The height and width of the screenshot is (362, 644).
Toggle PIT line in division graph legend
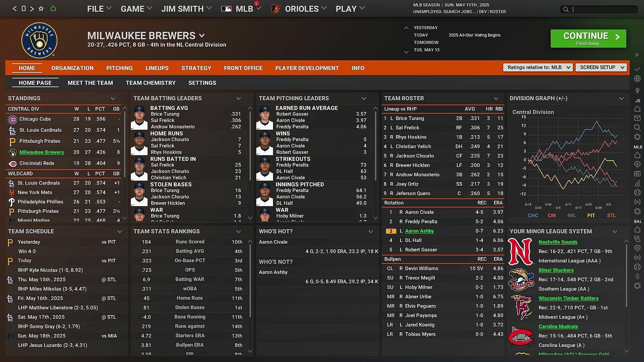pyautogui.click(x=591, y=216)
